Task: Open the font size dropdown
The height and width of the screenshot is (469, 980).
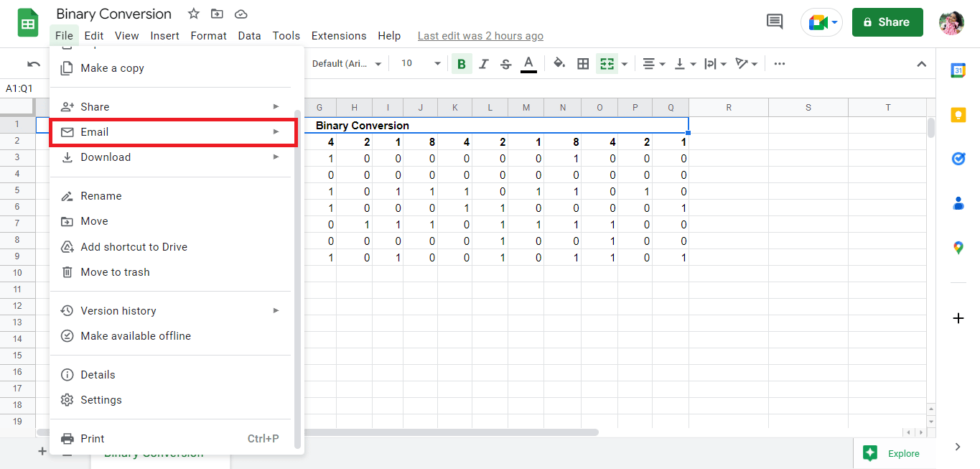Action: [x=421, y=64]
